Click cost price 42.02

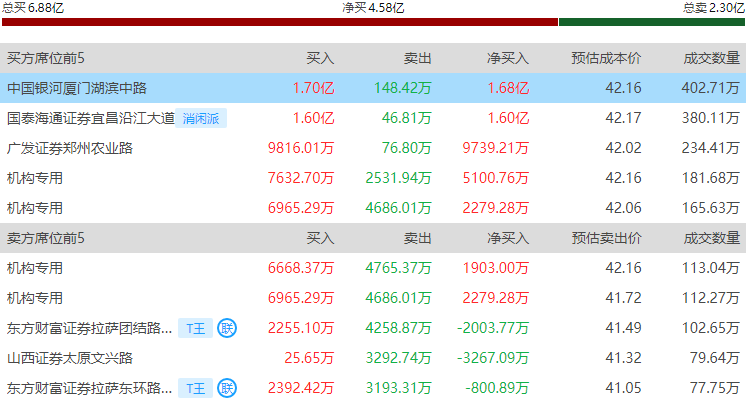point(623,148)
